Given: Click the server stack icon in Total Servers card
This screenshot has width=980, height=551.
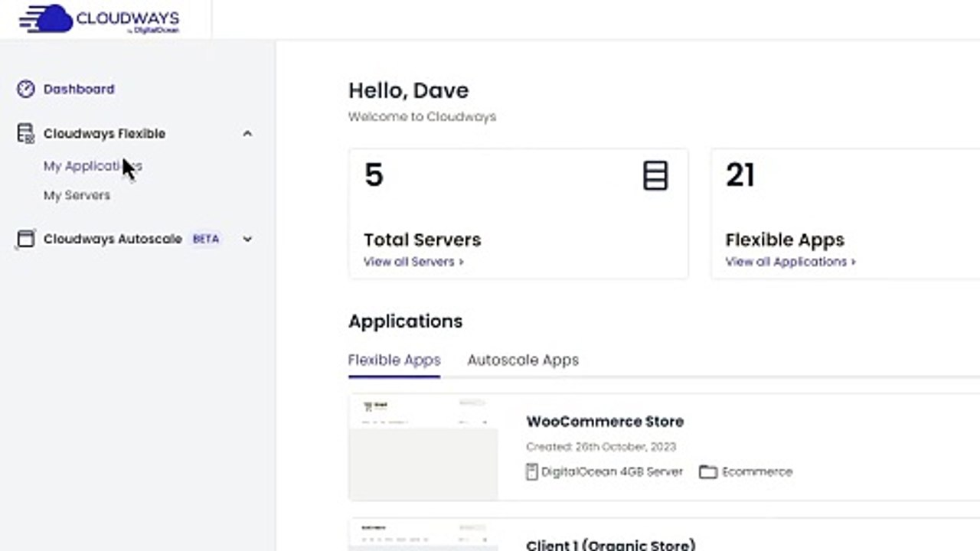Looking at the screenshot, I should pyautogui.click(x=655, y=176).
